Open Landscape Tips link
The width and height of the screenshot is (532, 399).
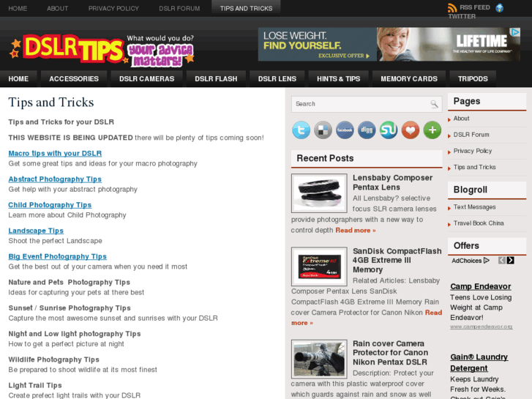pyautogui.click(x=36, y=231)
